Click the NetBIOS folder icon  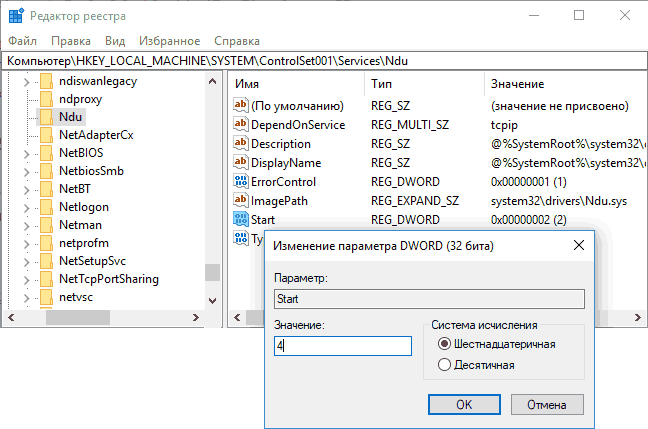coord(46,153)
